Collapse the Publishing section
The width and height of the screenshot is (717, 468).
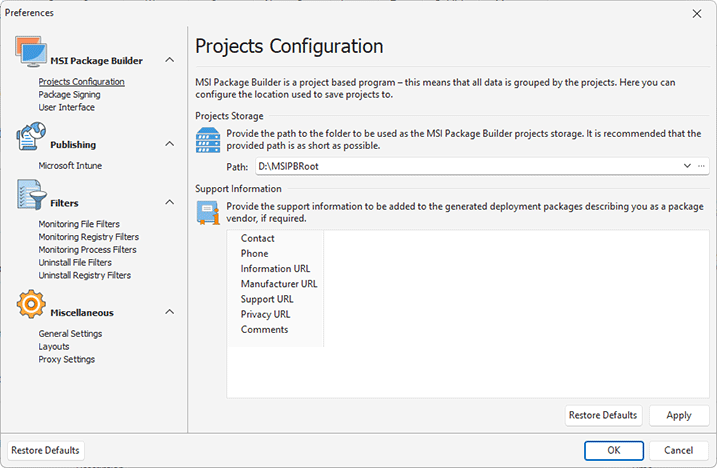tap(169, 144)
